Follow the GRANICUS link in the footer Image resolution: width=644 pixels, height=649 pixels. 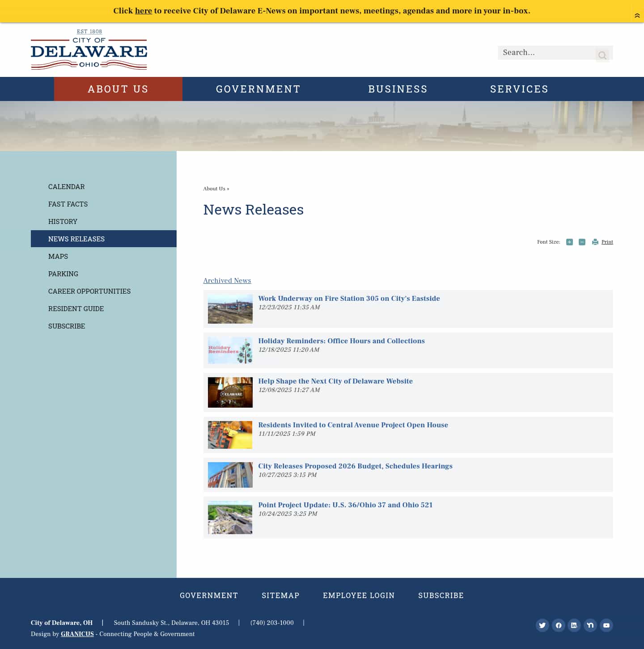pos(77,634)
